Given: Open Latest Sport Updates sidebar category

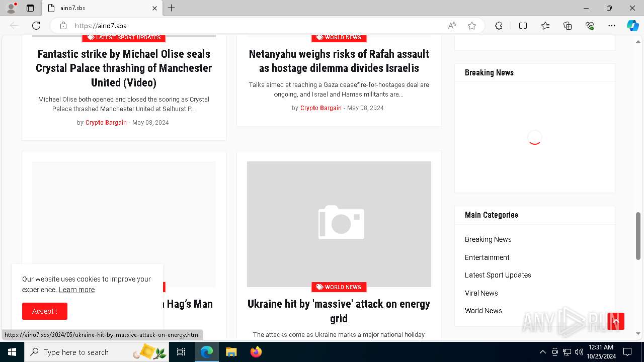Looking at the screenshot, I should 498,275.
